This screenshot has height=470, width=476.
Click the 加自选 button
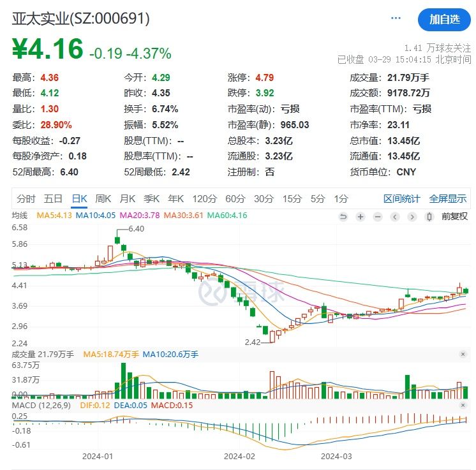[x=444, y=20]
